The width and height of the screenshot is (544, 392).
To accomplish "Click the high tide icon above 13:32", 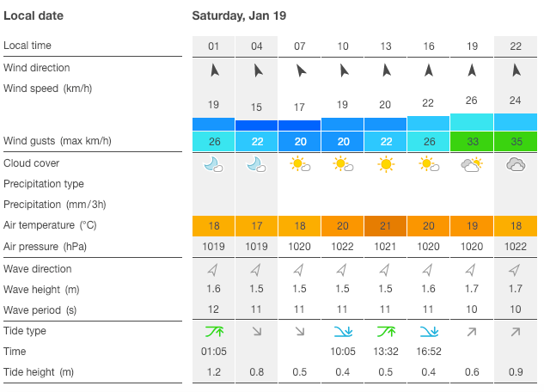I will tap(385, 331).
